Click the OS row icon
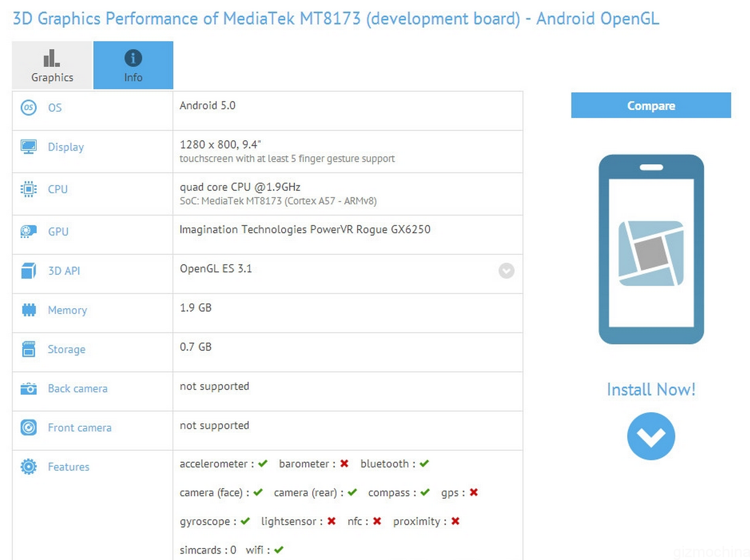Image resolution: width=750 pixels, height=560 pixels. [28, 108]
